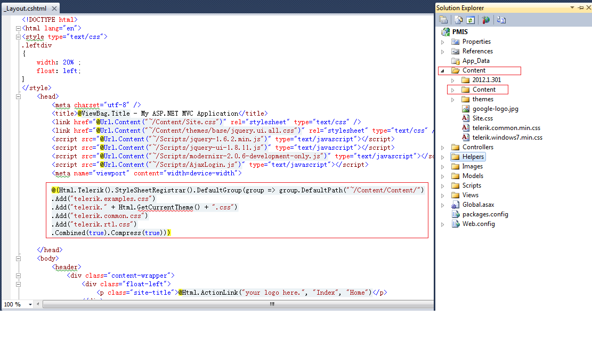Click the horizontal scrollbar thumb of editor
Screen dimensions: 592x364
[272, 304]
